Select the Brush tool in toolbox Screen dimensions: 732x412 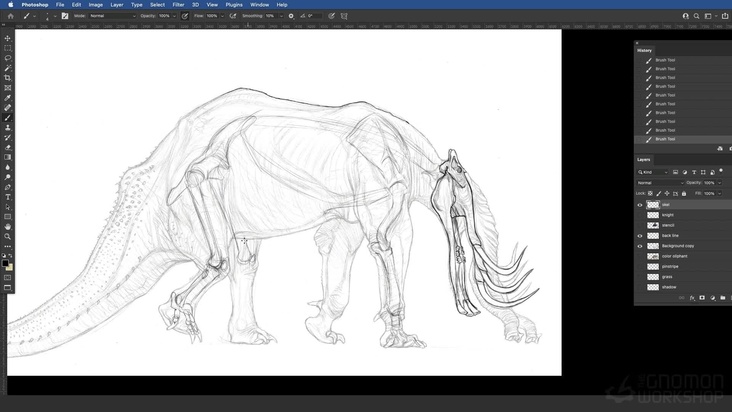tap(7, 118)
